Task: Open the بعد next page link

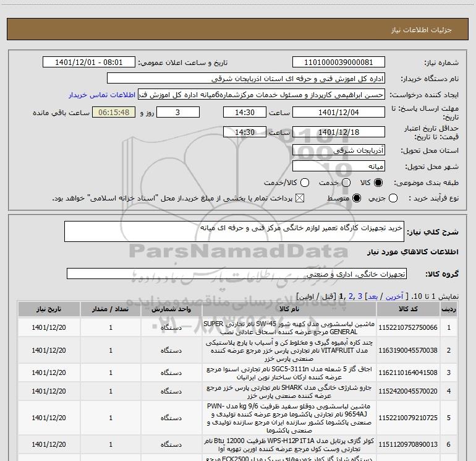Action: (373, 296)
